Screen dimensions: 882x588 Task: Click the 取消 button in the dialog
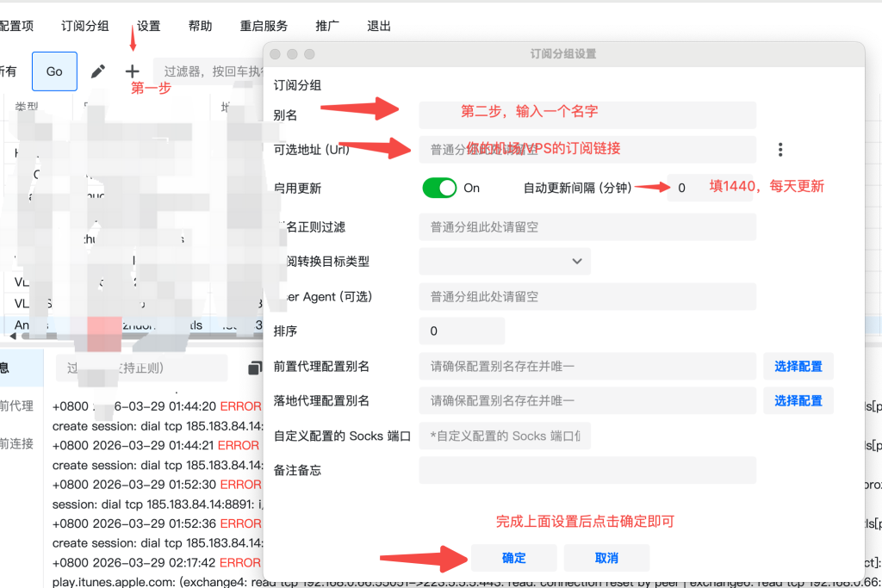(x=606, y=558)
